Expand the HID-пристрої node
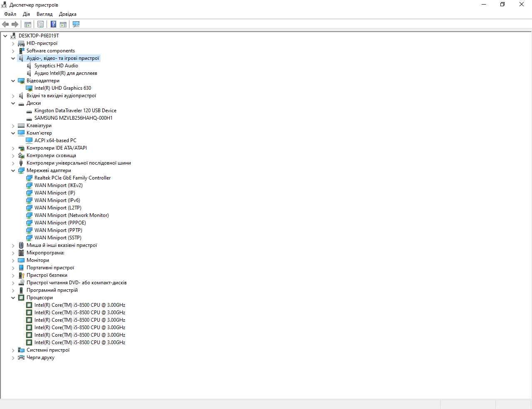Viewport: 532px width, 409px height. pyautogui.click(x=13, y=43)
